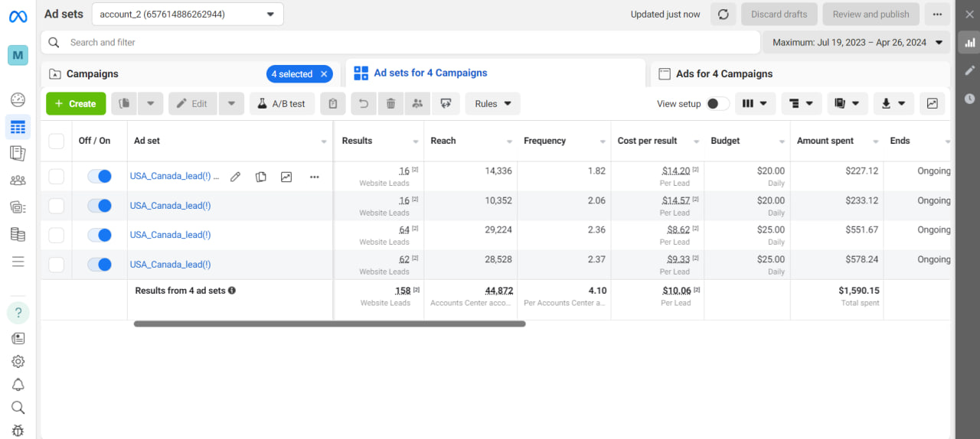Check the select-all checkbox in table header
980x439 pixels.
pos(56,141)
